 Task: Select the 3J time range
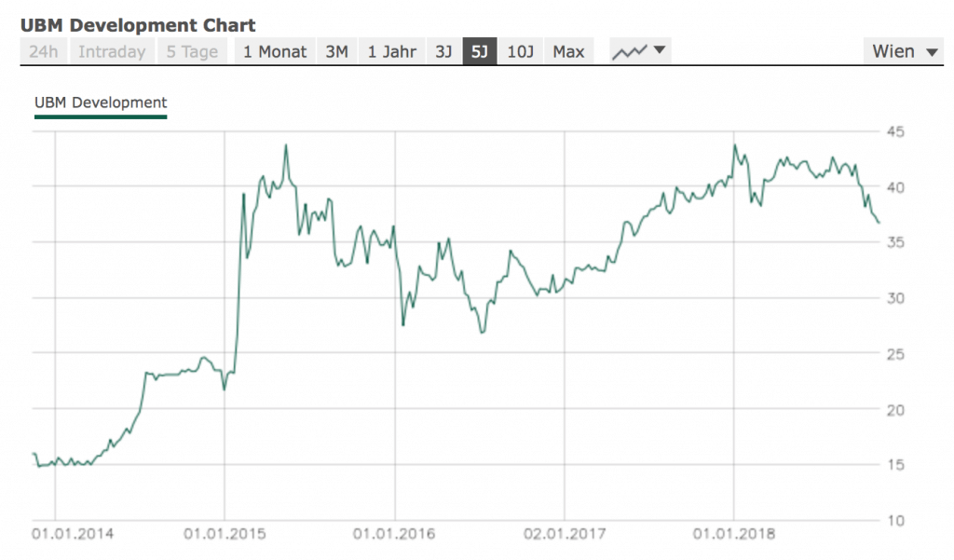[x=443, y=51]
